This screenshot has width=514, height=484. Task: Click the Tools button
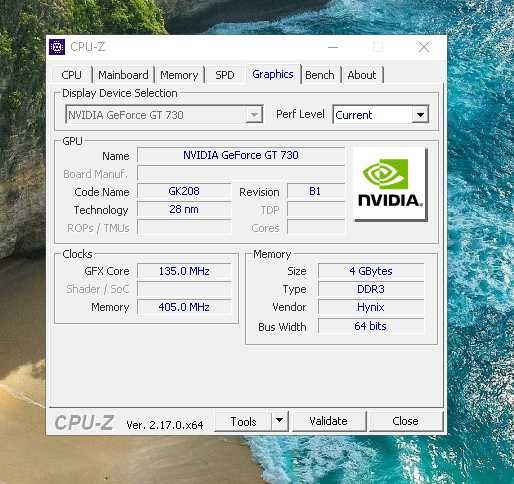(x=243, y=422)
